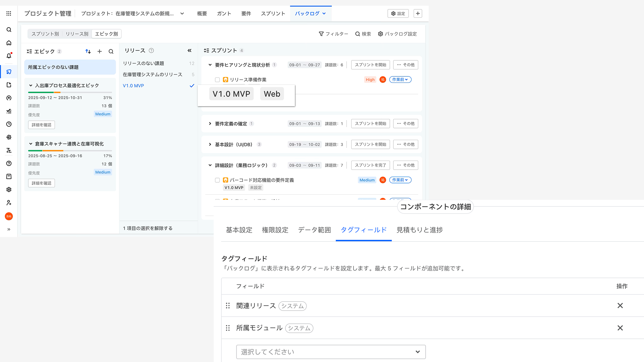The image size is (644, 362).
Task: Expand the 要件定義の確定 sprint
Action: pos(210,123)
